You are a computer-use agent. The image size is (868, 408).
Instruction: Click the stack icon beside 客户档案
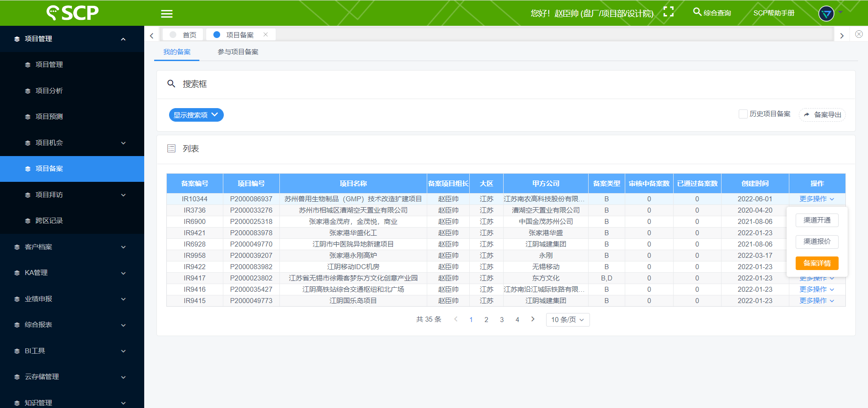pyautogui.click(x=17, y=247)
